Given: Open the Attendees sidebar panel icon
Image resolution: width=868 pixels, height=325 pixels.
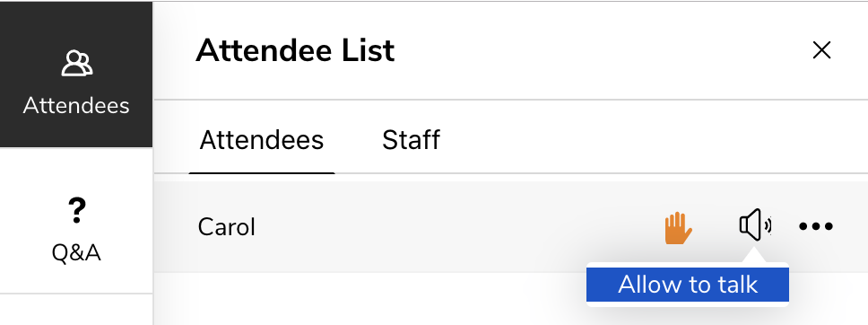Looking at the screenshot, I should coord(76,63).
